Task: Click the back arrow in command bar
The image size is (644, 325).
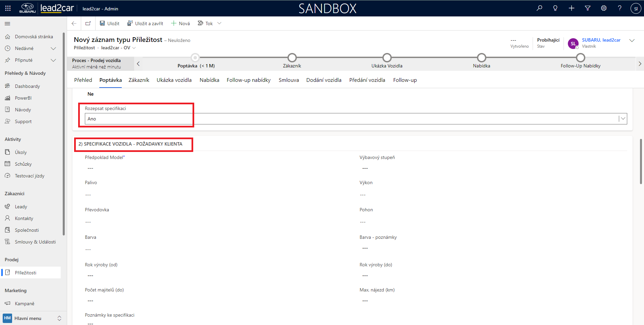Action: [x=74, y=23]
